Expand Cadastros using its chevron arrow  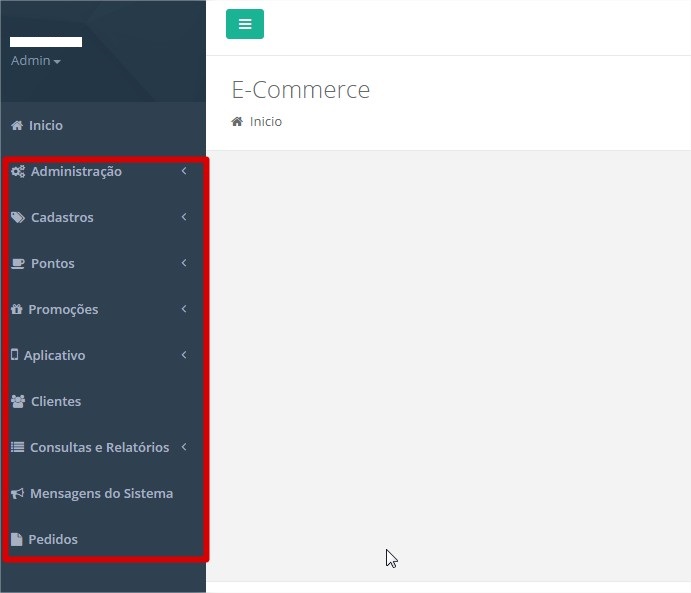pos(184,218)
